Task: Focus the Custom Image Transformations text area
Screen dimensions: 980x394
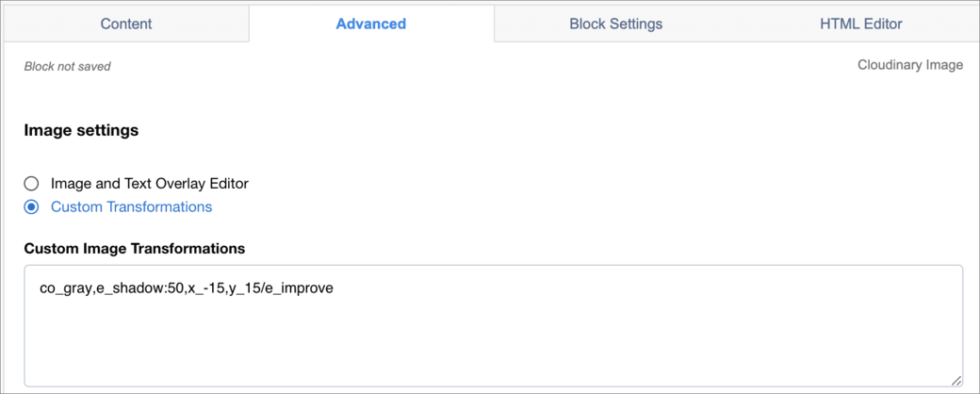Action: coord(493,326)
